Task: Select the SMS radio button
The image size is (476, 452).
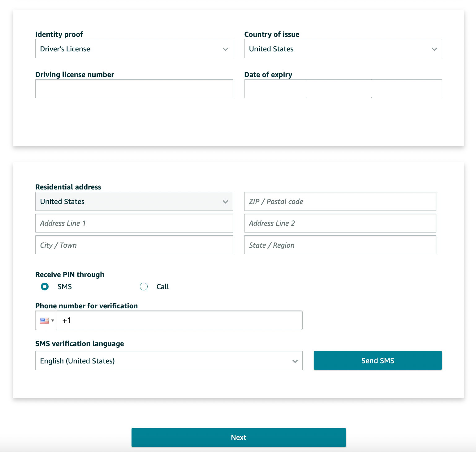Action: point(45,287)
